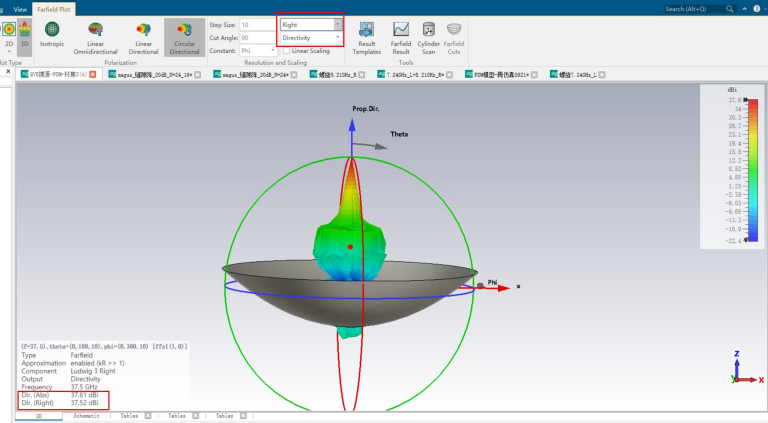
Task: Click the Theta angle label
Action: (399, 134)
